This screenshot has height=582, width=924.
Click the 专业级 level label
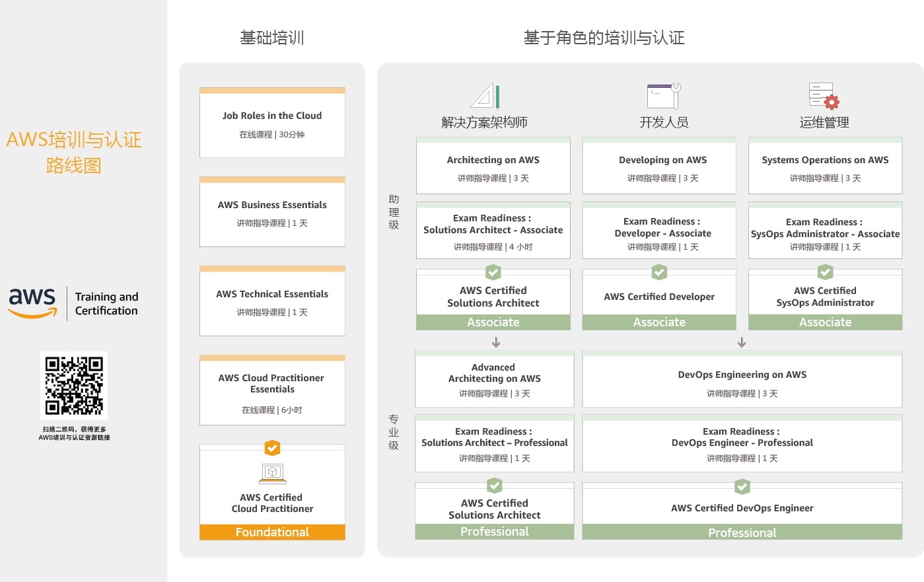(x=394, y=432)
